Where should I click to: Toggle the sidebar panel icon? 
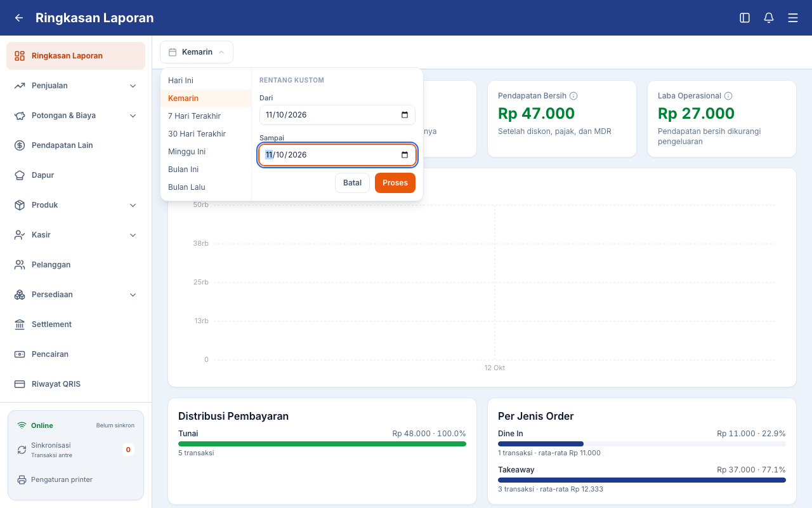(745, 18)
